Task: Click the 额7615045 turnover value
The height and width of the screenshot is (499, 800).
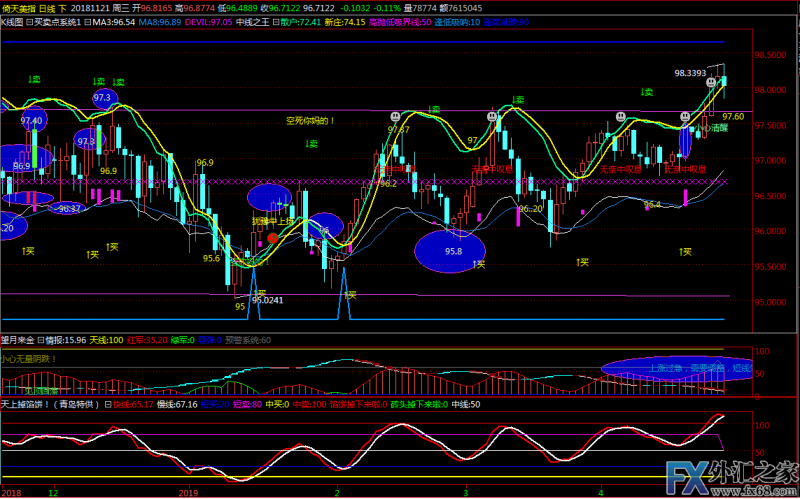Action: [459, 8]
